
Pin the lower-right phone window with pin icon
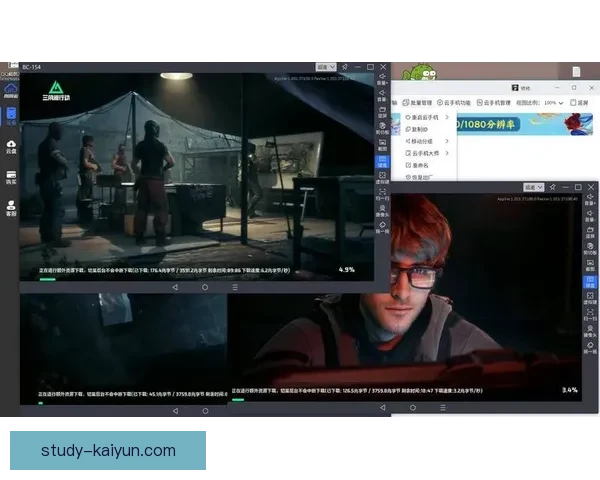(x=554, y=187)
